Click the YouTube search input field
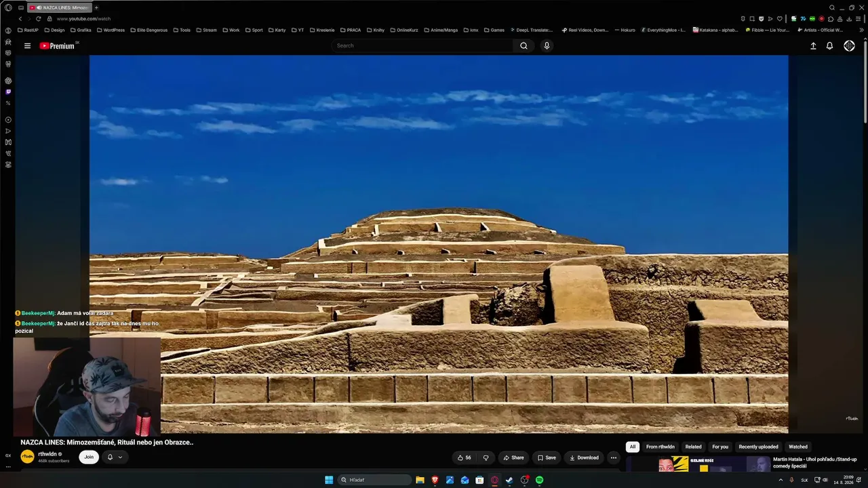This screenshot has height=488, width=868. point(422,46)
